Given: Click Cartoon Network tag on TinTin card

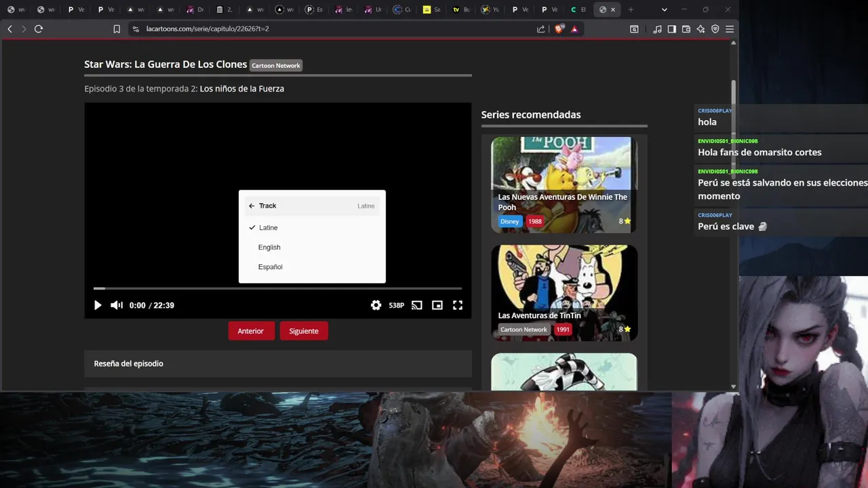Looking at the screenshot, I should click(524, 329).
